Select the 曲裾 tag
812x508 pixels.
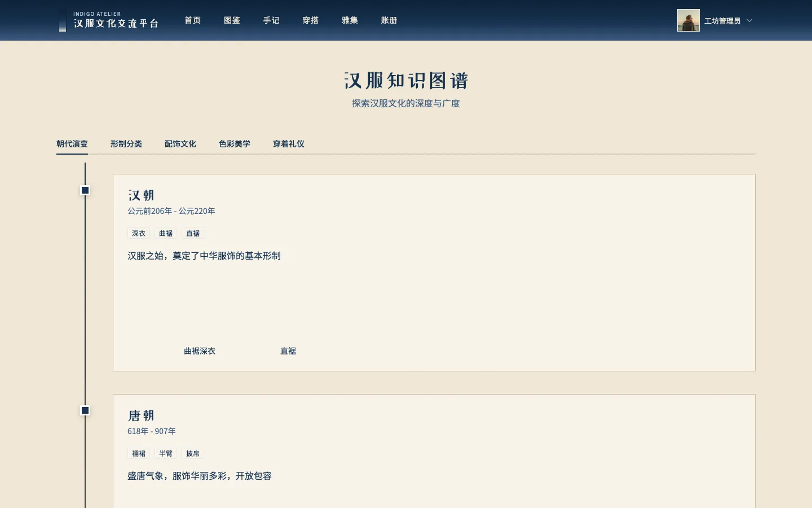click(166, 233)
